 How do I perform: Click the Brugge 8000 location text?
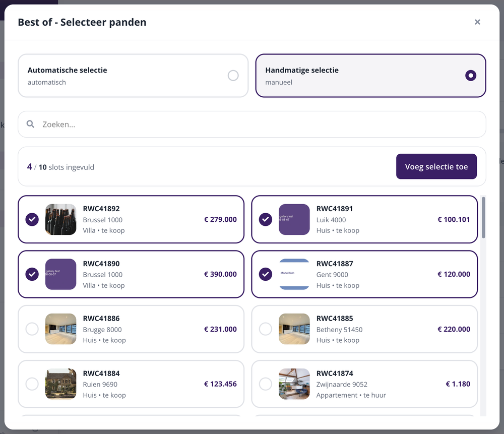click(102, 330)
